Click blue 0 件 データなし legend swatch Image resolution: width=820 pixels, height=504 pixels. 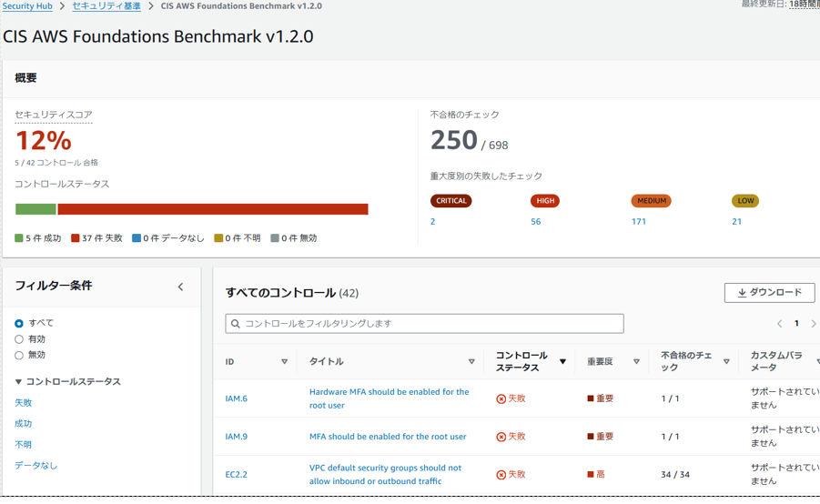pos(137,237)
